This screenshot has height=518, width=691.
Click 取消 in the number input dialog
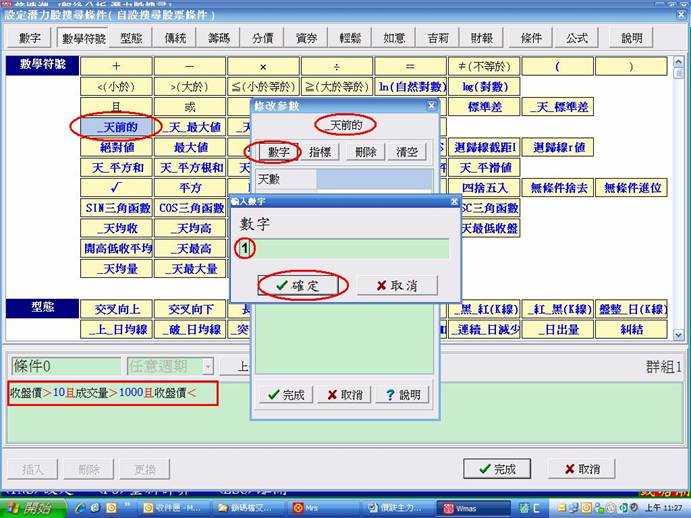point(396,285)
